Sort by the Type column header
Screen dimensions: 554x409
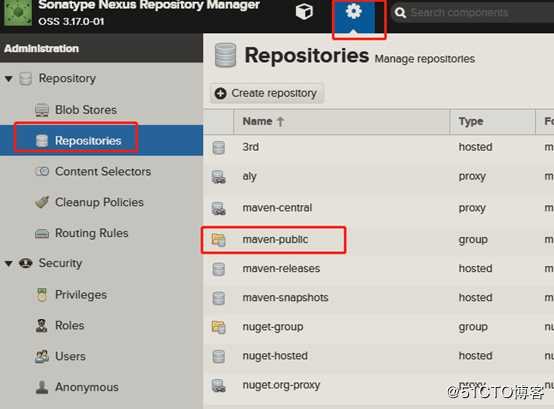pos(493,121)
